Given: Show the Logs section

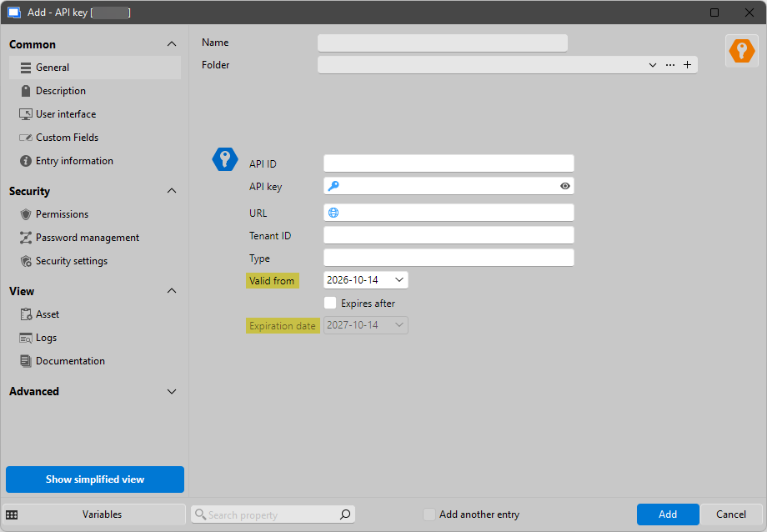Looking at the screenshot, I should (x=95, y=338).
